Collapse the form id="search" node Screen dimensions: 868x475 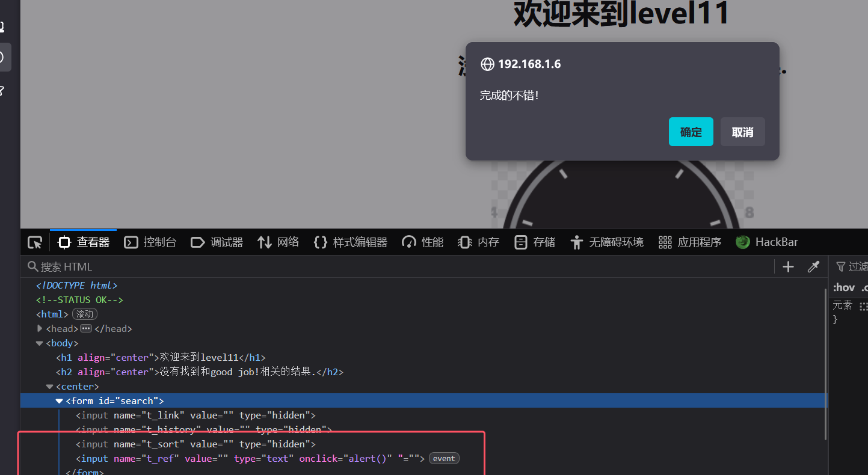(x=59, y=401)
